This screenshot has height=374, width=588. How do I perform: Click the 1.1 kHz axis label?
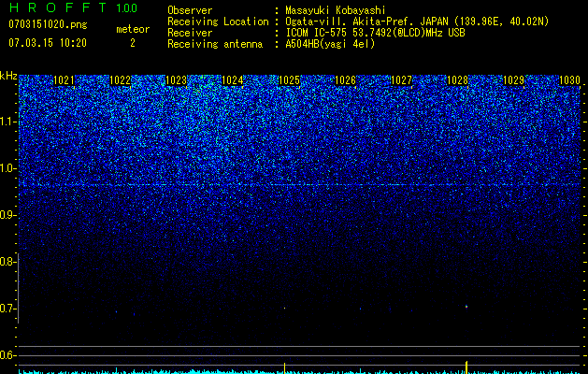[7, 122]
